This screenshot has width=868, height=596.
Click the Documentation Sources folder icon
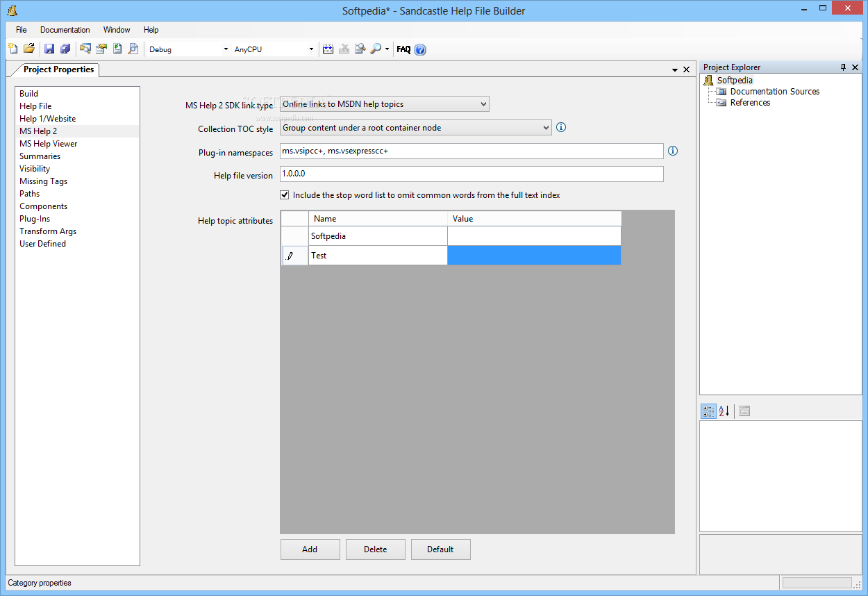(x=721, y=92)
